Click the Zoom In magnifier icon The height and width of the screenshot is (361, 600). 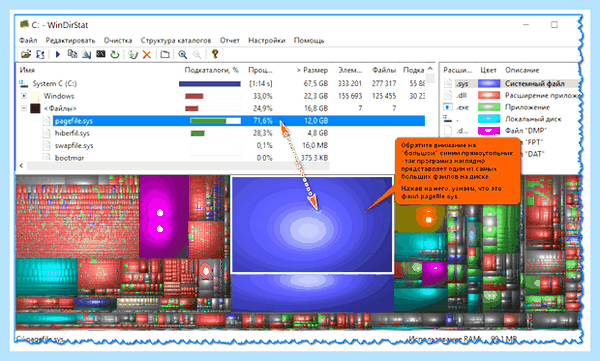183,54
